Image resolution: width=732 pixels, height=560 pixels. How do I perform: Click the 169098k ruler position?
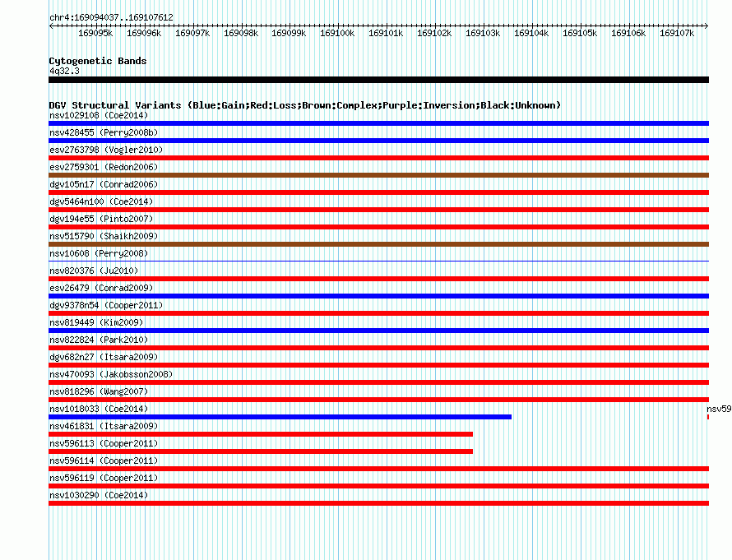pyautogui.click(x=241, y=33)
